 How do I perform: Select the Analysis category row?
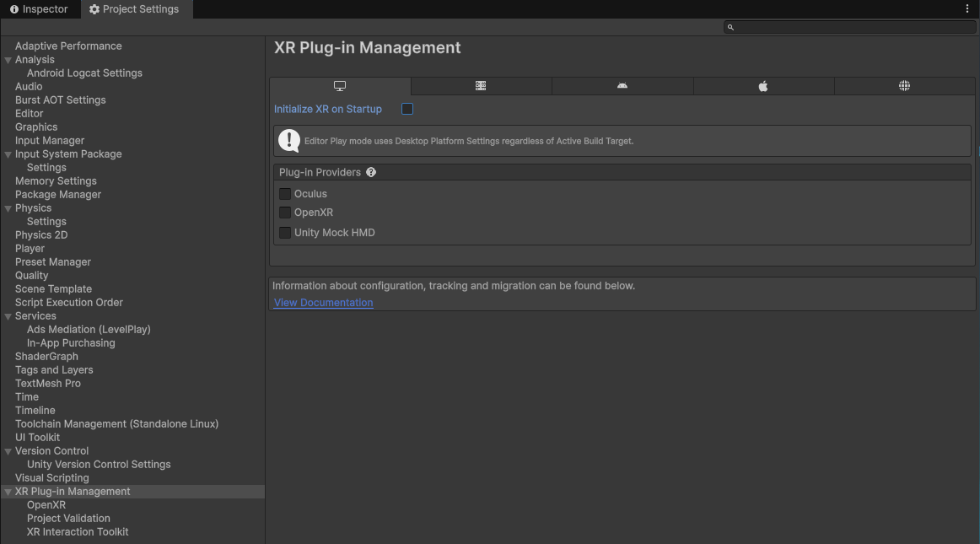[132, 60]
